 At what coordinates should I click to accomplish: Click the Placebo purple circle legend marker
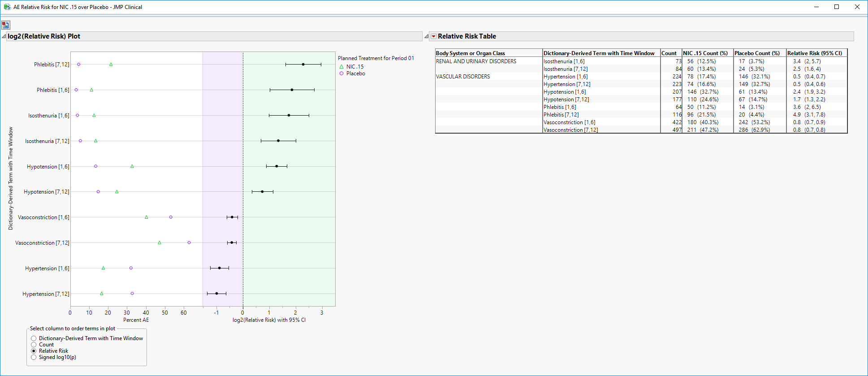click(x=341, y=73)
